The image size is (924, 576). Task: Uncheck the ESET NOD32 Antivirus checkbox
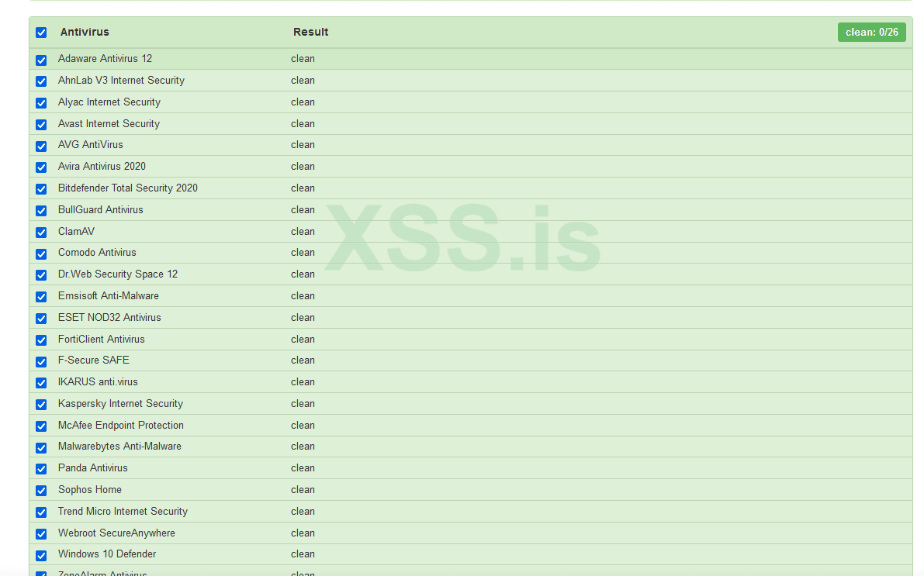click(x=41, y=319)
